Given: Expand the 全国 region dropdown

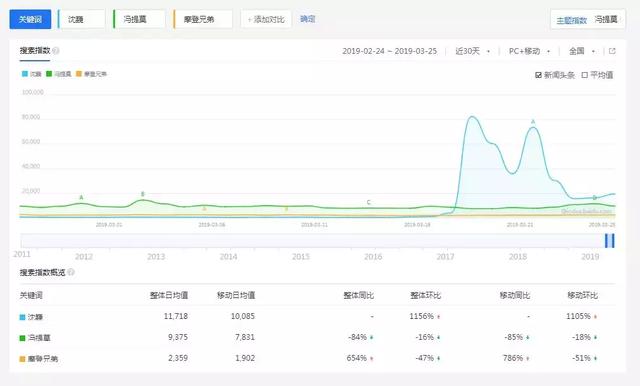Looking at the screenshot, I should (x=582, y=51).
